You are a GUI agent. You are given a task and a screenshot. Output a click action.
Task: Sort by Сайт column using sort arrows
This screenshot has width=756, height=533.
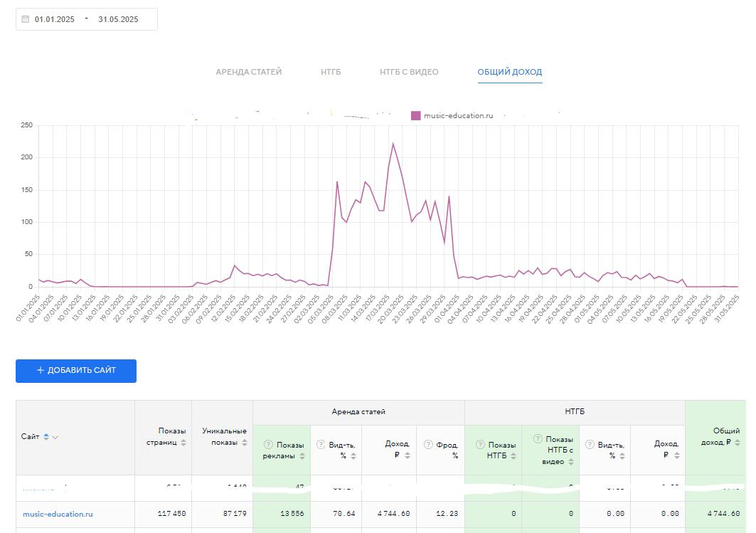(x=46, y=437)
